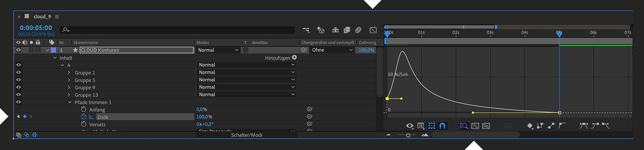644x150 pixels.
Task: Open graph type and options menu
Action: (x=421, y=126)
